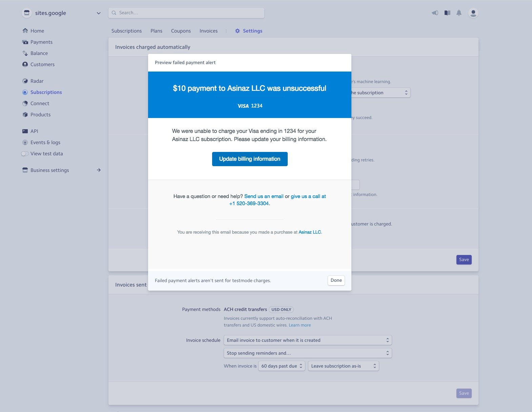532x412 pixels.
Task: Click the 'Preview failed payment alert' title
Action: click(185, 62)
